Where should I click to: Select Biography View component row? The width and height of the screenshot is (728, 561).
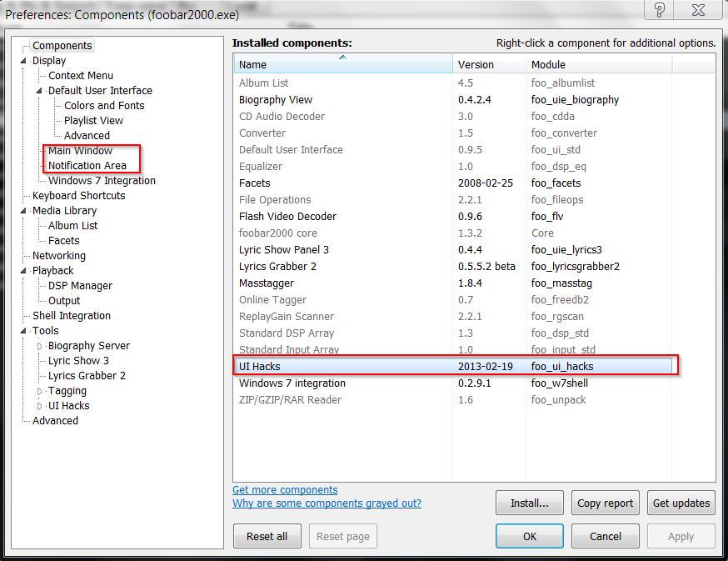click(x=452, y=100)
